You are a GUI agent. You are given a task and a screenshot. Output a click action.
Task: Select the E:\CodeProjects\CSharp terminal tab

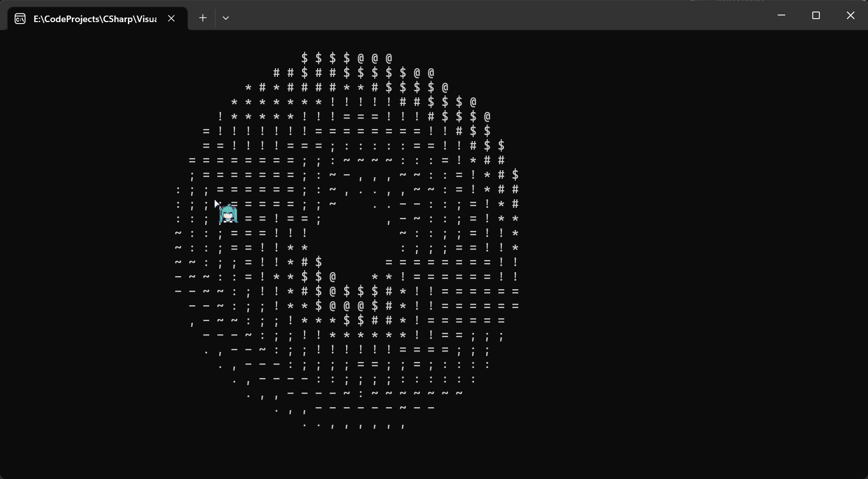click(98, 19)
